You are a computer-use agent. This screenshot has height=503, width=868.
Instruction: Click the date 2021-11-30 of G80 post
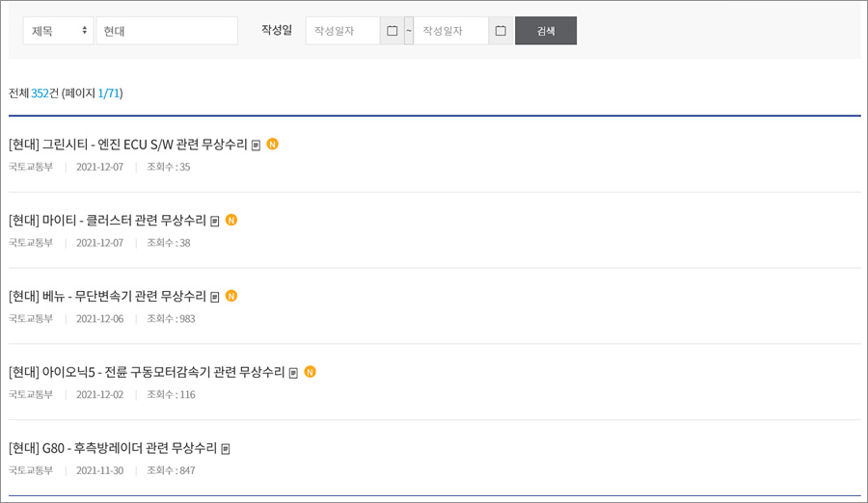[x=99, y=470]
